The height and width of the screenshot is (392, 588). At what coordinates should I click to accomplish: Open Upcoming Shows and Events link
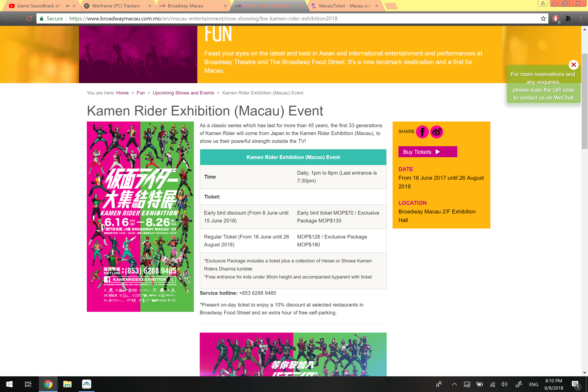point(183,93)
